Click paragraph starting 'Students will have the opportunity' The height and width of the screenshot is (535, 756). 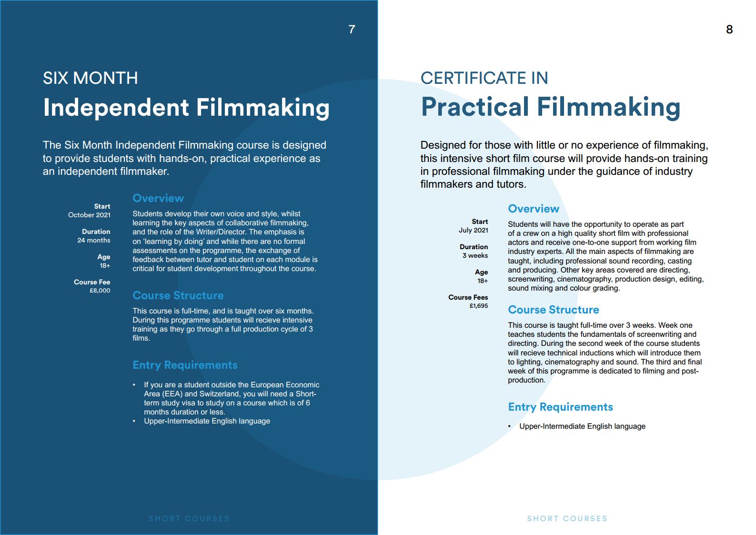point(605,256)
